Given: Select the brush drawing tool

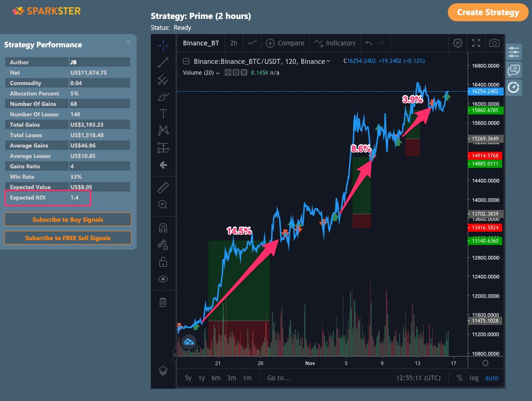Looking at the screenshot, I should point(163,96).
